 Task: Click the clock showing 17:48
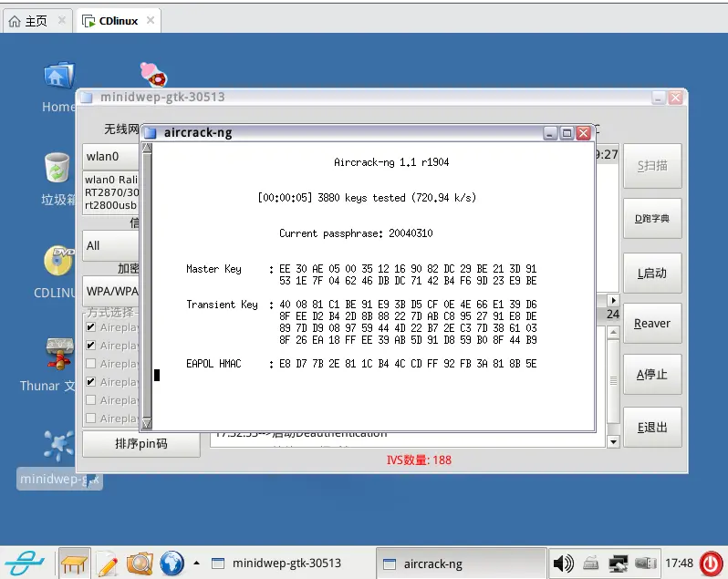point(679,563)
